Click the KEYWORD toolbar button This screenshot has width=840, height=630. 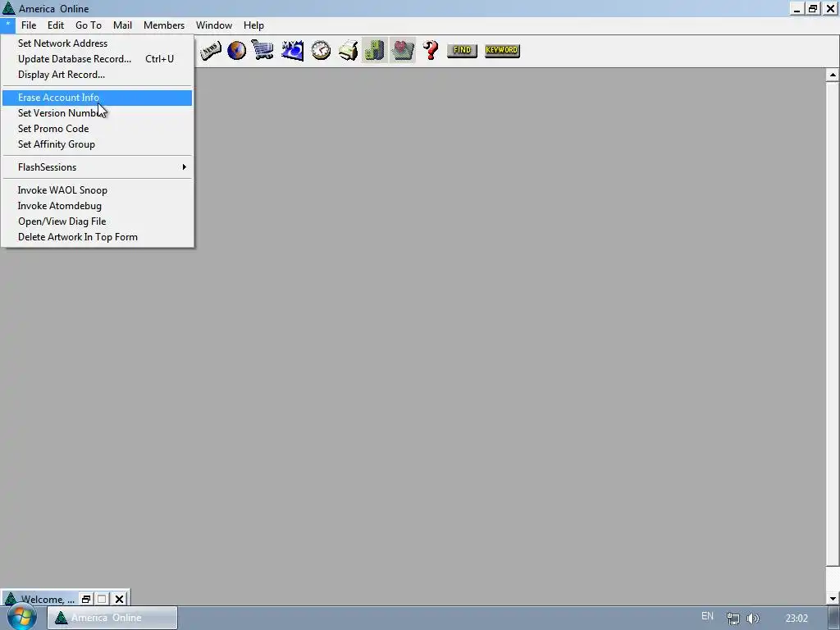[502, 50]
